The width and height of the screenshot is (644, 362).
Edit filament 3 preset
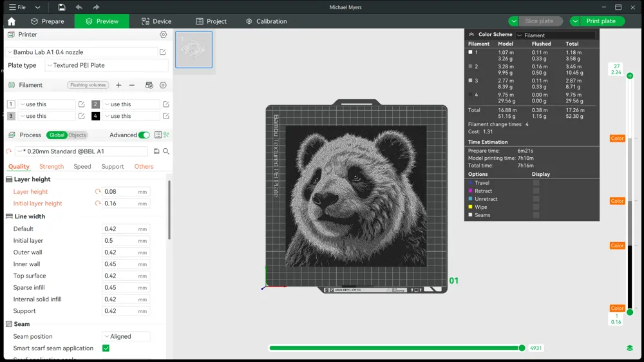click(x=81, y=116)
